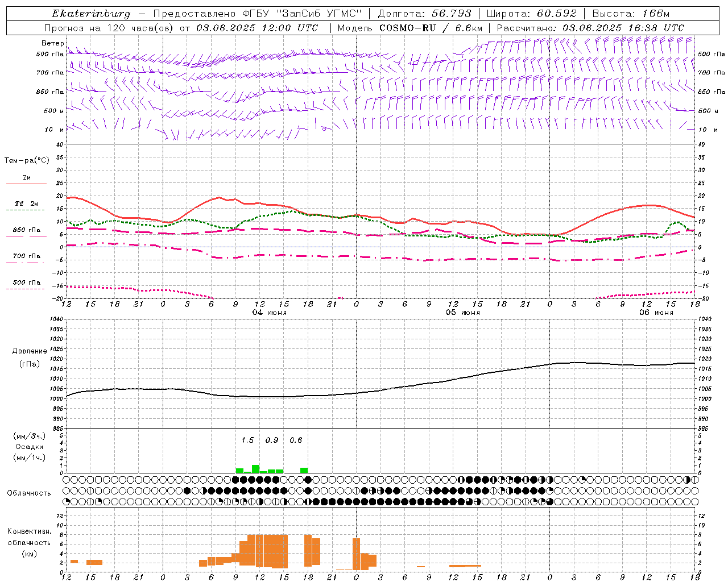Click the "1.5" three-hour precipitation value

(247, 440)
